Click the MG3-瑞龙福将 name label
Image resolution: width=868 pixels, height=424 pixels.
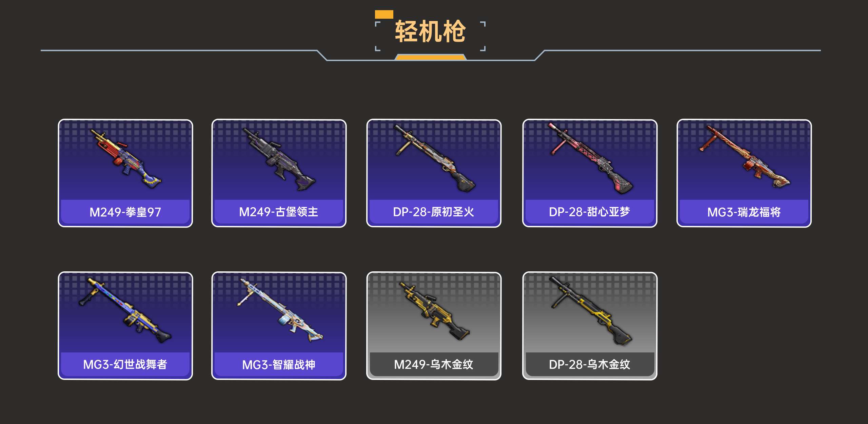[744, 212]
